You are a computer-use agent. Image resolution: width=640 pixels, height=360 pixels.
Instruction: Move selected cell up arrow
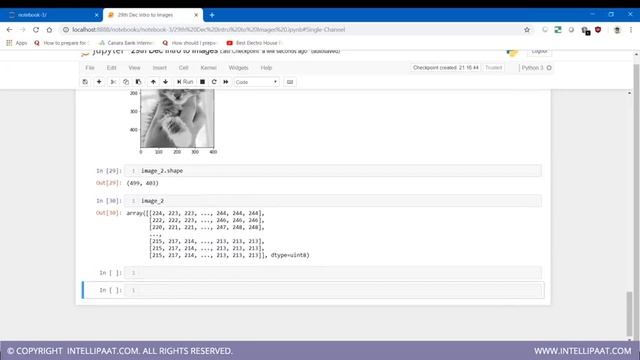point(153,82)
